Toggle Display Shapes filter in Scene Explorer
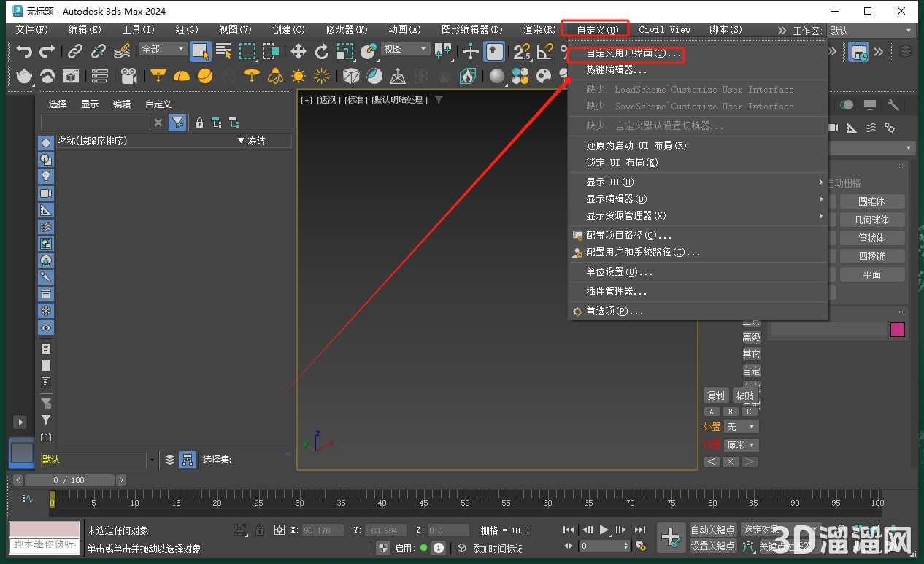Image resolution: width=924 pixels, height=564 pixels. tap(46, 160)
